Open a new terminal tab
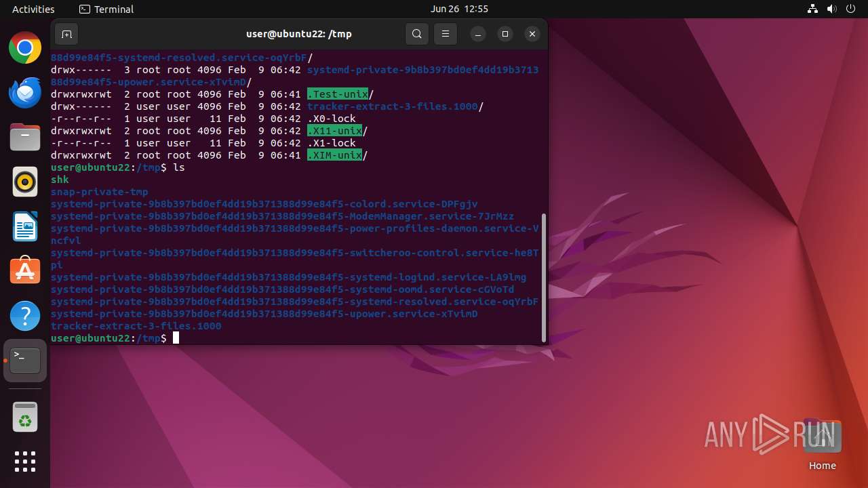 pyautogui.click(x=66, y=34)
